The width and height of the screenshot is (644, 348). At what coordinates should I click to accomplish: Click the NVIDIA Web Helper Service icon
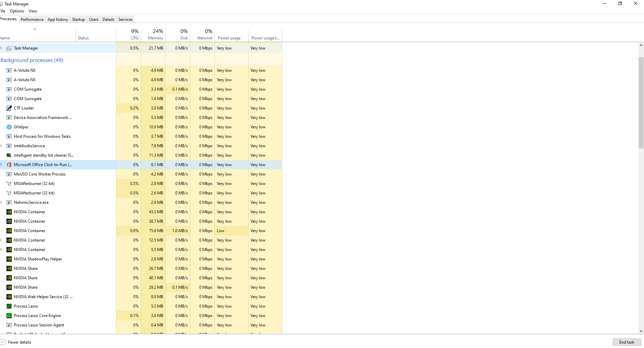point(9,297)
